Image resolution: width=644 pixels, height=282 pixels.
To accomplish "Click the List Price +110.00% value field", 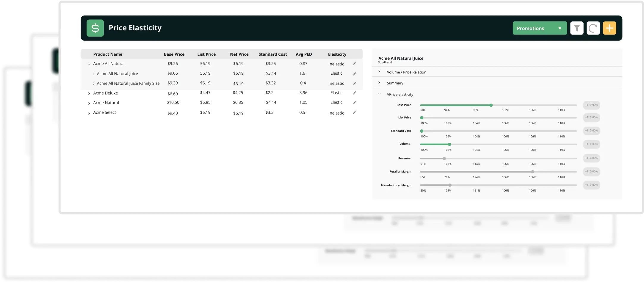I will 591,117.
